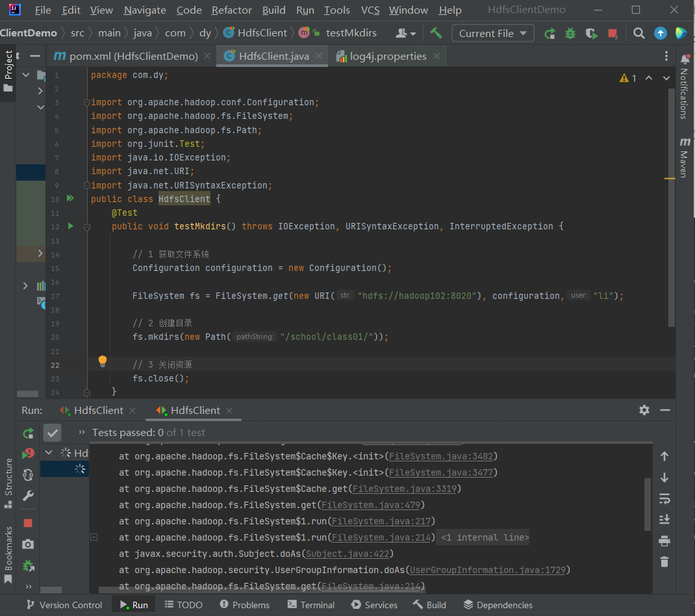Switch to the pom.xml editor tab
The width and height of the screenshot is (695, 616).
tap(133, 57)
